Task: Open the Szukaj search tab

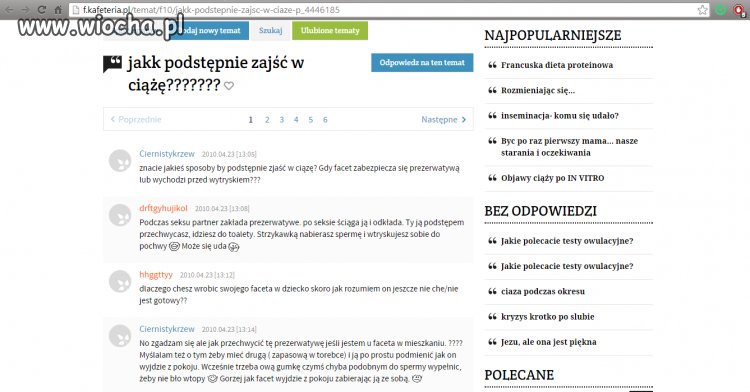Action: [271, 31]
